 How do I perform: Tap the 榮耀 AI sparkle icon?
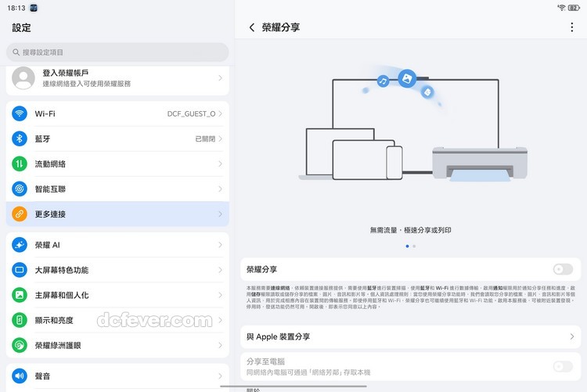pyautogui.click(x=20, y=245)
